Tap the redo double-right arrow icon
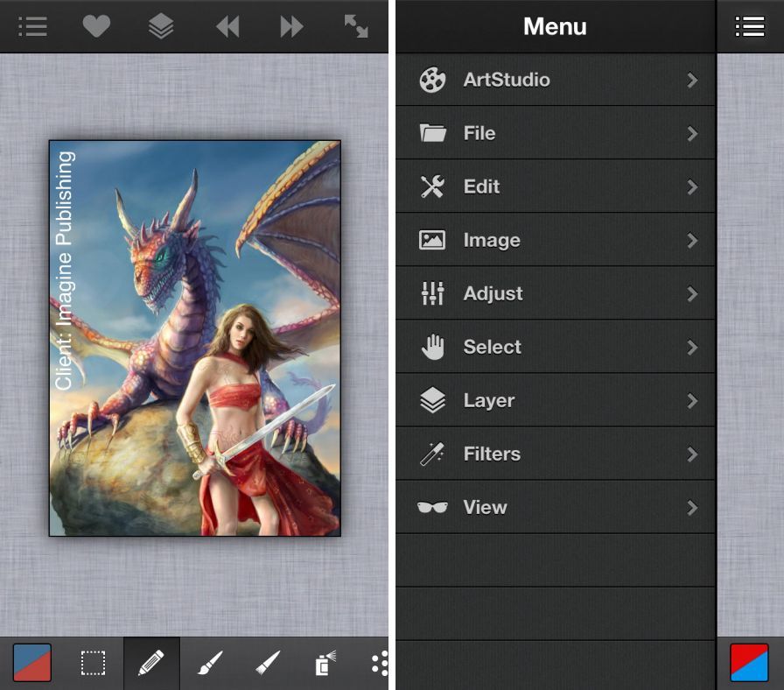The image size is (784, 690). pyautogui.click(x=291, y=27)
